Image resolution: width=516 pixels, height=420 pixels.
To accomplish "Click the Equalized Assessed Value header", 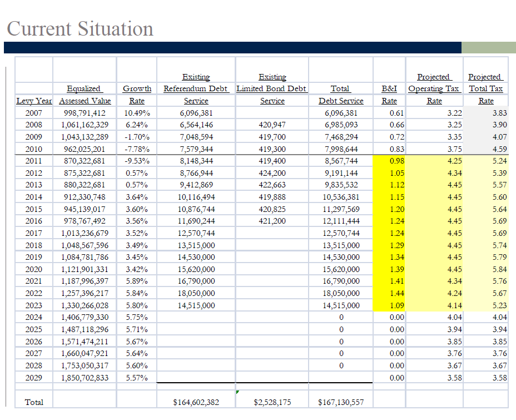I will 85,95.
